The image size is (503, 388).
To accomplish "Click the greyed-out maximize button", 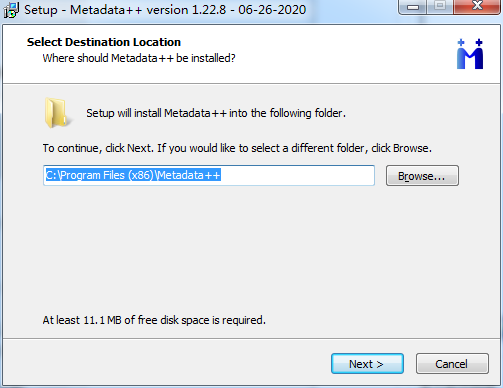I will (x=440, y=7).
